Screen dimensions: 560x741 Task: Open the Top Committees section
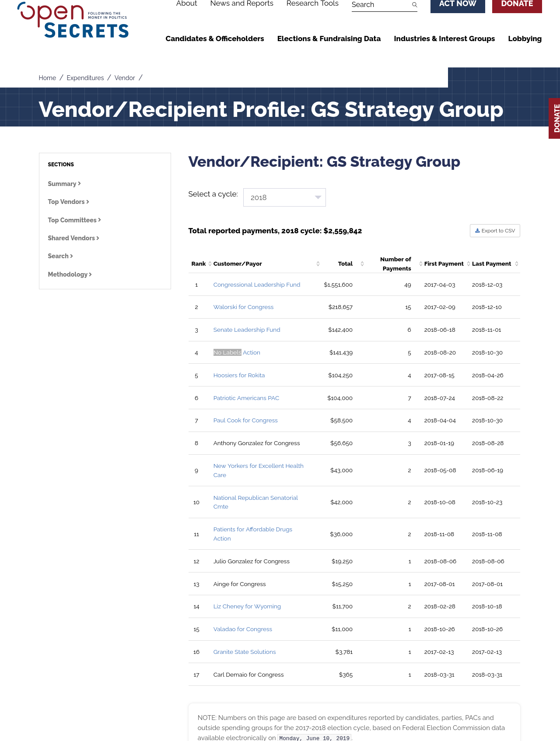pos(74,220)
